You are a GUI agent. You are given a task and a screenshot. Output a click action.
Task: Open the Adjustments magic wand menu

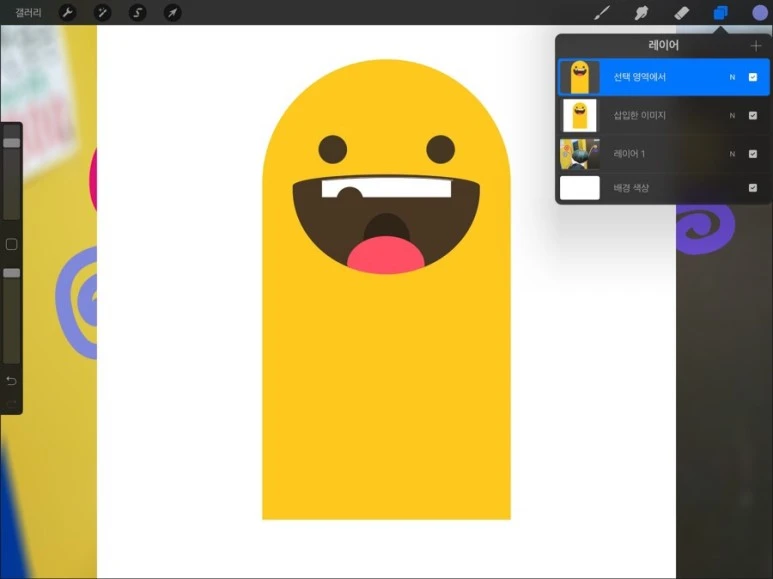click(102, 13)
